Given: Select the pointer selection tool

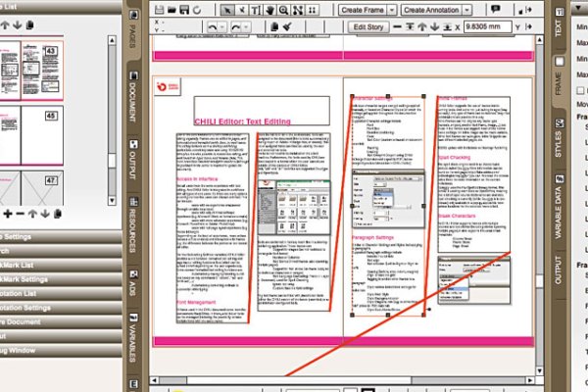Looking at the screenshot, I should pyautogui.click(x=227, y=10).
